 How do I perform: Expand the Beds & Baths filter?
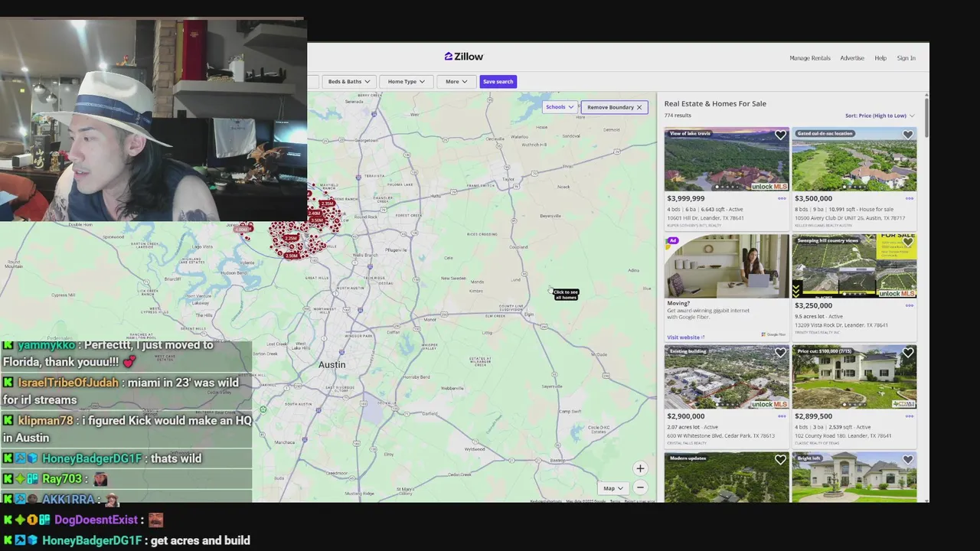pos(349,81)
